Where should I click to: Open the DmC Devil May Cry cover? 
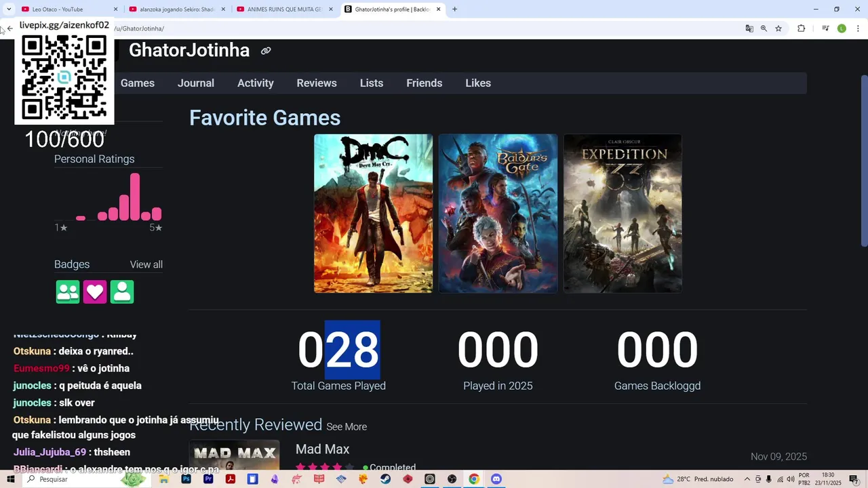click(x=373, y=213)
